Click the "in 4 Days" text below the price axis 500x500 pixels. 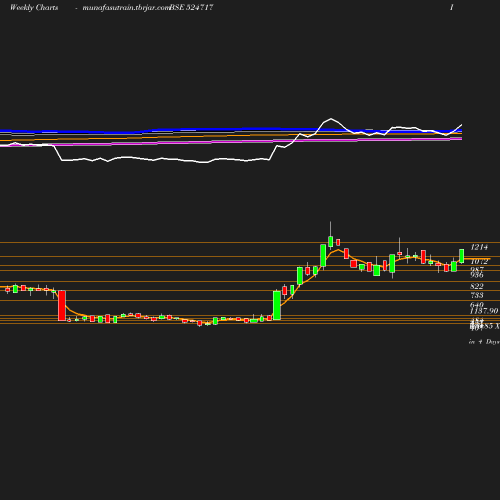click(484, 342)
